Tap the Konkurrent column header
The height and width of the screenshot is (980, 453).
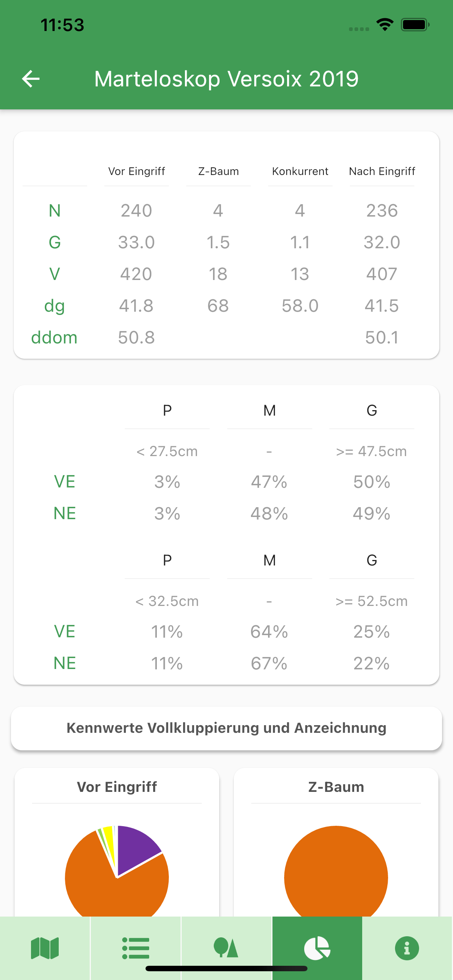[300, 171]
